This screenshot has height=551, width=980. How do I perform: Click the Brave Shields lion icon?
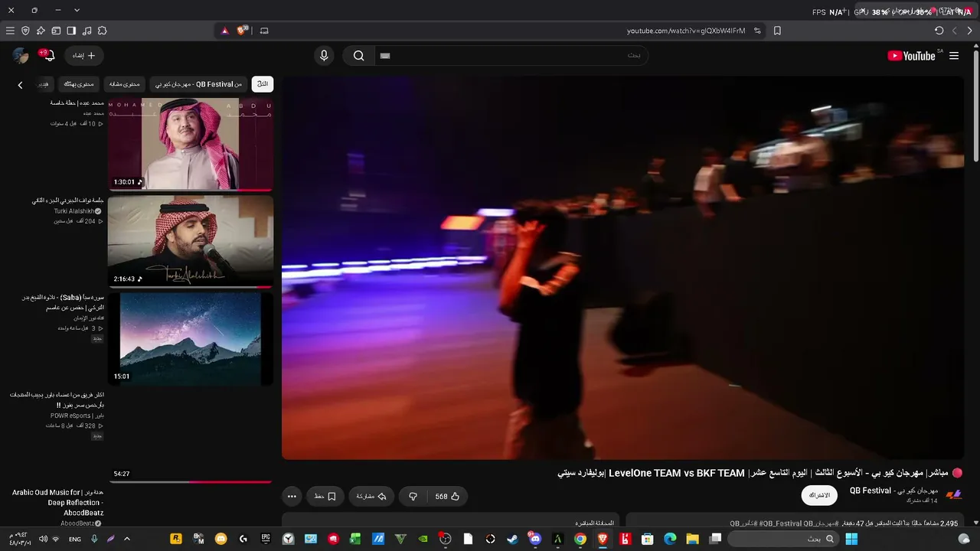pos(243,31)
